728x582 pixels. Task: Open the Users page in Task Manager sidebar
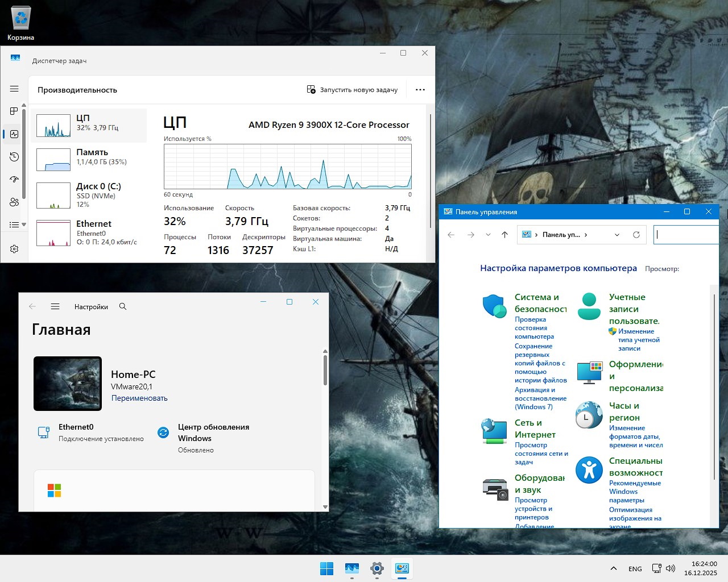click(14, 202)
